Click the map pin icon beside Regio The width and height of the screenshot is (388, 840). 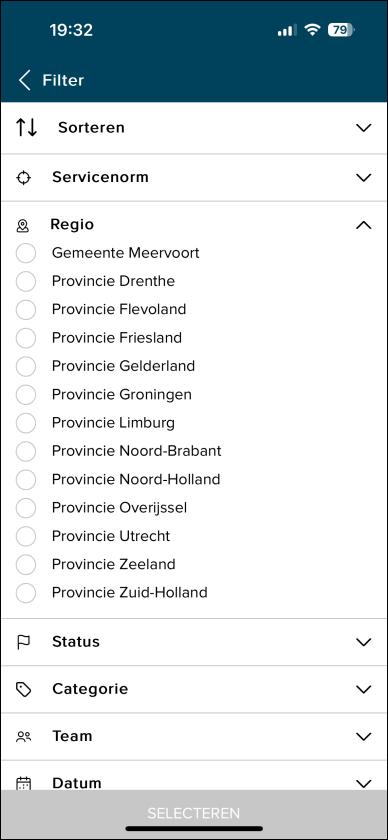23,226
